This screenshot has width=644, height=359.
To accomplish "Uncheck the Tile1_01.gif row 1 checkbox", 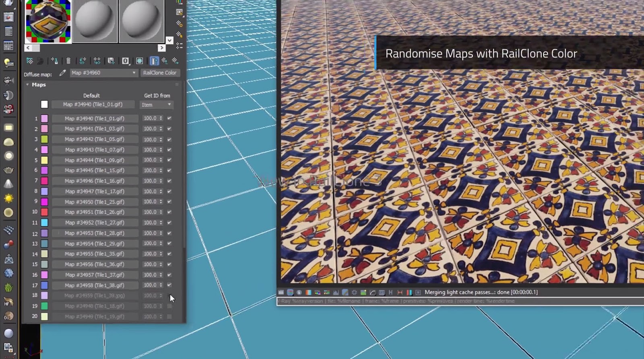I will (x=169, y=118).
